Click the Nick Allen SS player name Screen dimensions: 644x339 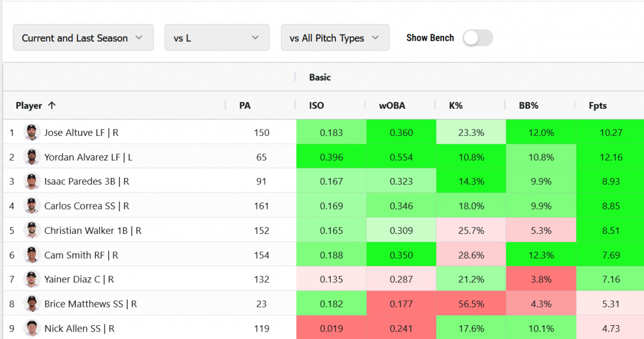click(x=79, y=328)
